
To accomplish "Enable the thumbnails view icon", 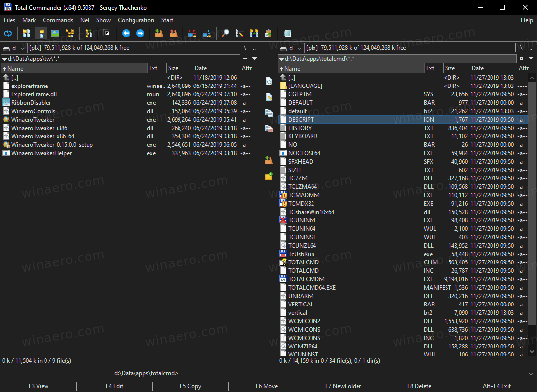I will [x=55, y=33].
